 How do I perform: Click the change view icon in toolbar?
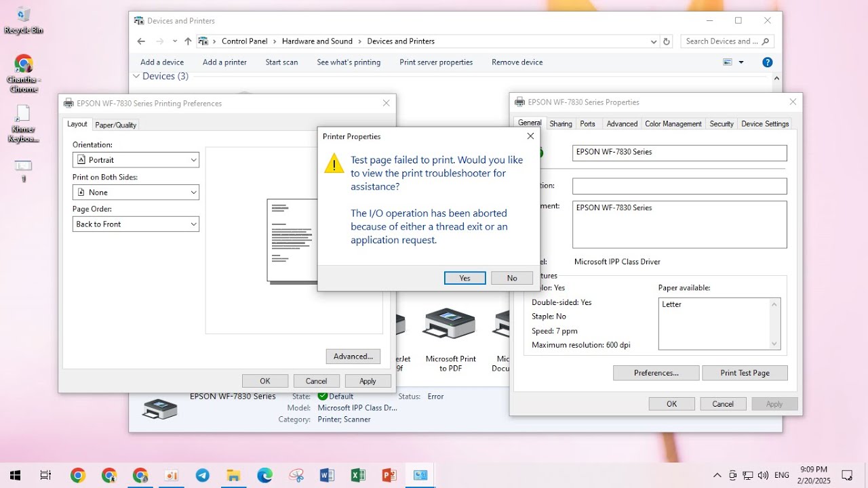tap(728, 62)
